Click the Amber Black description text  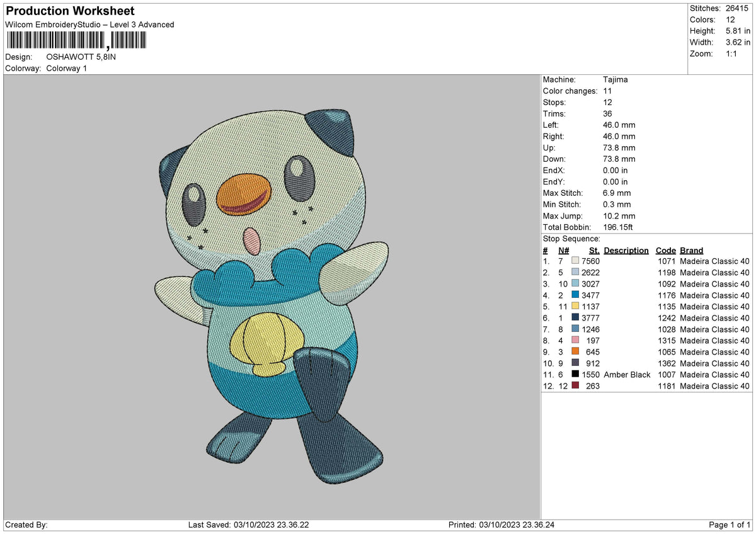coord(627,375)
